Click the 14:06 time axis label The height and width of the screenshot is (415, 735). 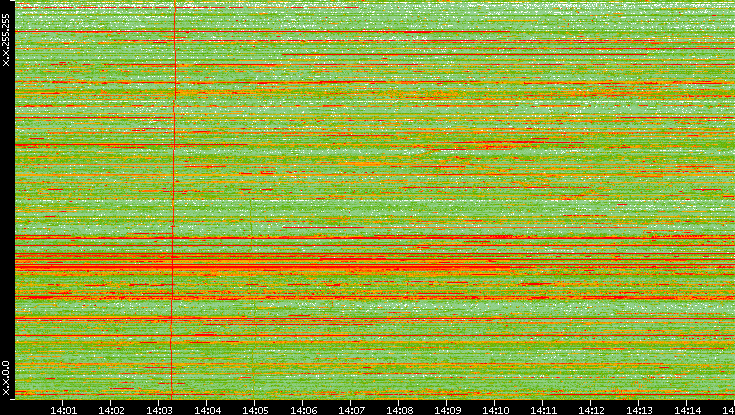coord(303,410)
